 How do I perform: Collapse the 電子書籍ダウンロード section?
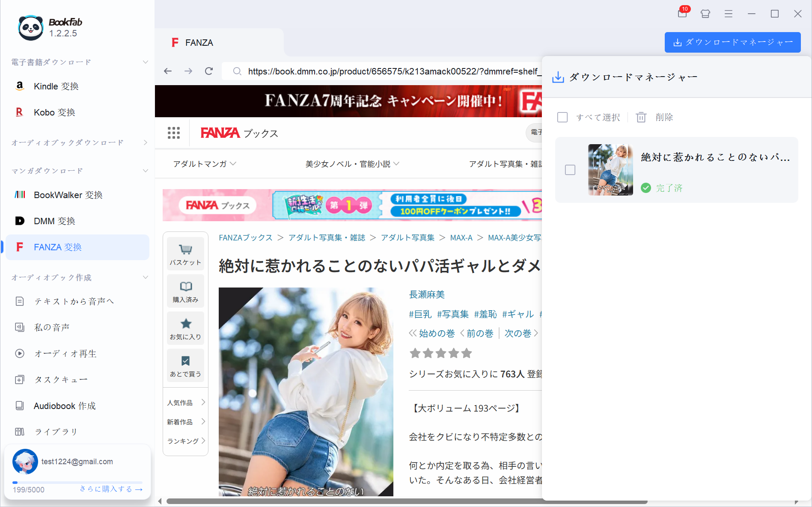click(146, 62)
